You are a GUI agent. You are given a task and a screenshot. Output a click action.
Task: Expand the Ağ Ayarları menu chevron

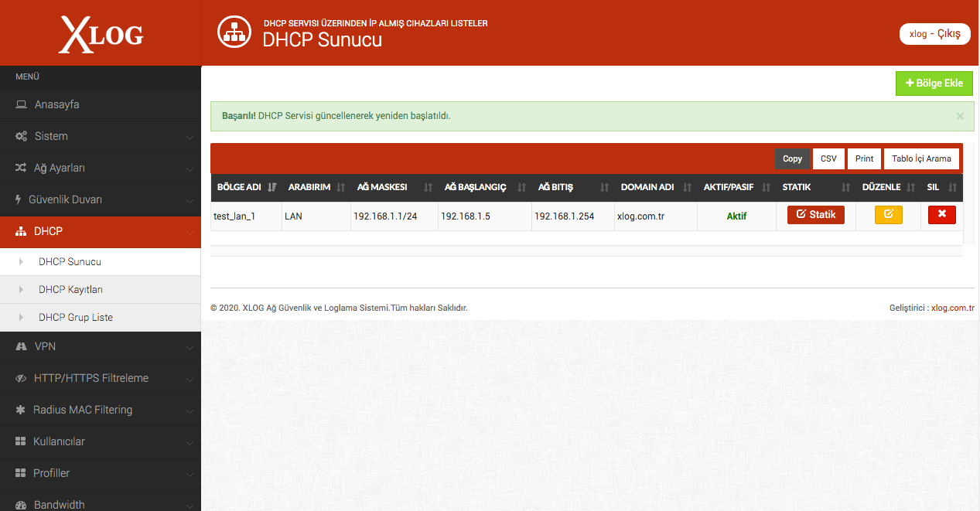(190, 169)
